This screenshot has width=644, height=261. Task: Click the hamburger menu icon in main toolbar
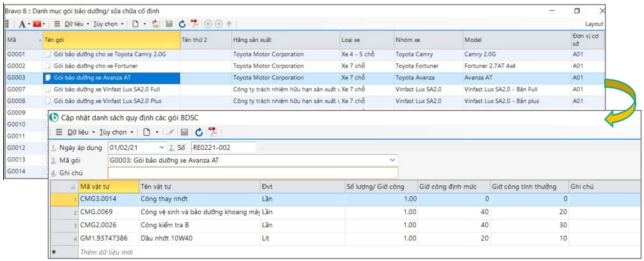click(x=57, y=23)
